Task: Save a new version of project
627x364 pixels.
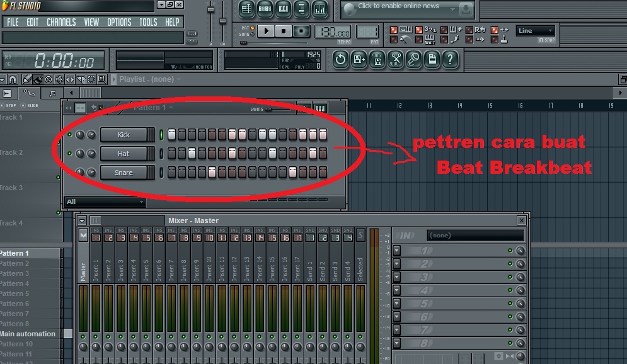Action: coord(359,60)
